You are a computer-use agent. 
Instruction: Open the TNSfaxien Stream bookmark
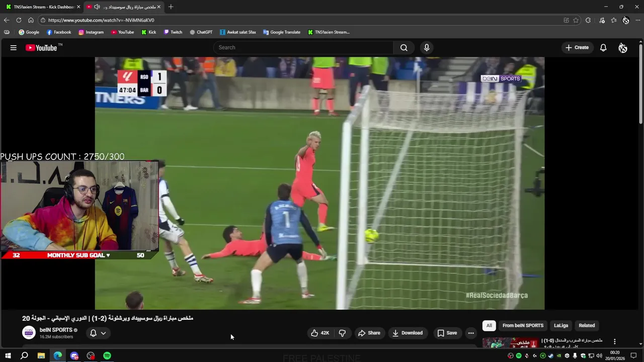pyautogui.click(x=329, y=32)
